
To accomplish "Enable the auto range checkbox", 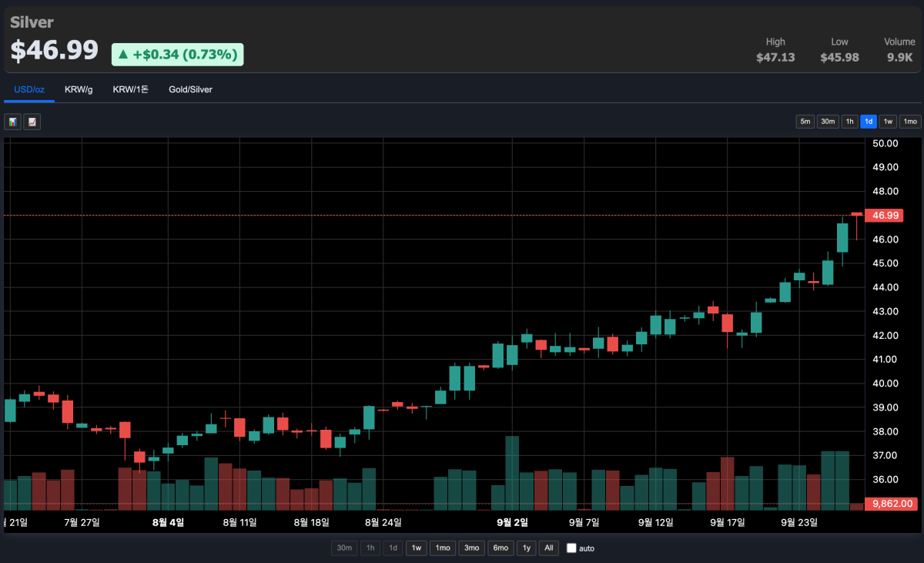I will [571, 548].
